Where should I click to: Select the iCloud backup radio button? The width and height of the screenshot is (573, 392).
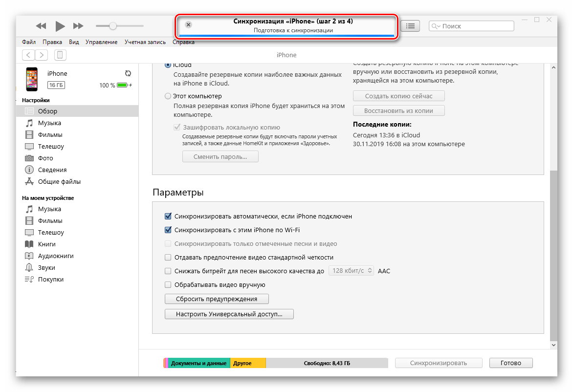tap(168, 65)
